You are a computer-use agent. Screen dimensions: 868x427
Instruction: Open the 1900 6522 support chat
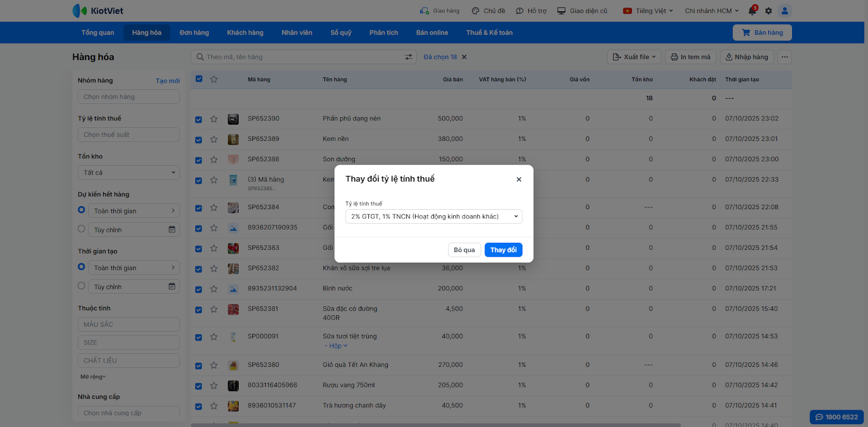pyautogui.click(x=837, y=417)
